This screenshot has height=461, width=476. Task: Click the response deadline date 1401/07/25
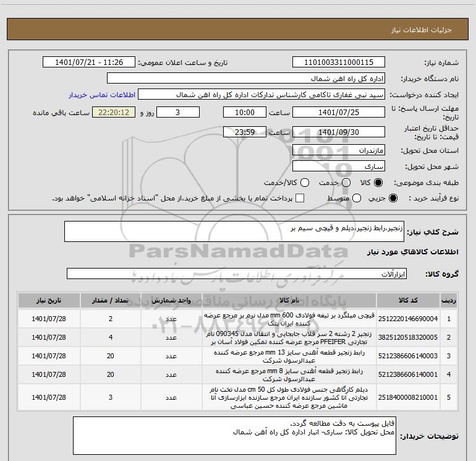[x=339, y=112]
